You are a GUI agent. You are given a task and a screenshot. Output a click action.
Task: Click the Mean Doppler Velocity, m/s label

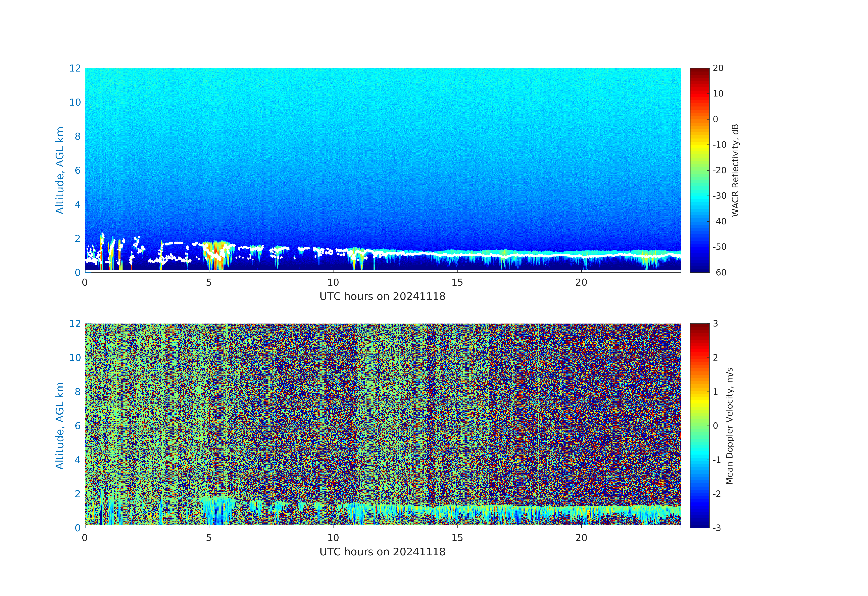(729, 426)
